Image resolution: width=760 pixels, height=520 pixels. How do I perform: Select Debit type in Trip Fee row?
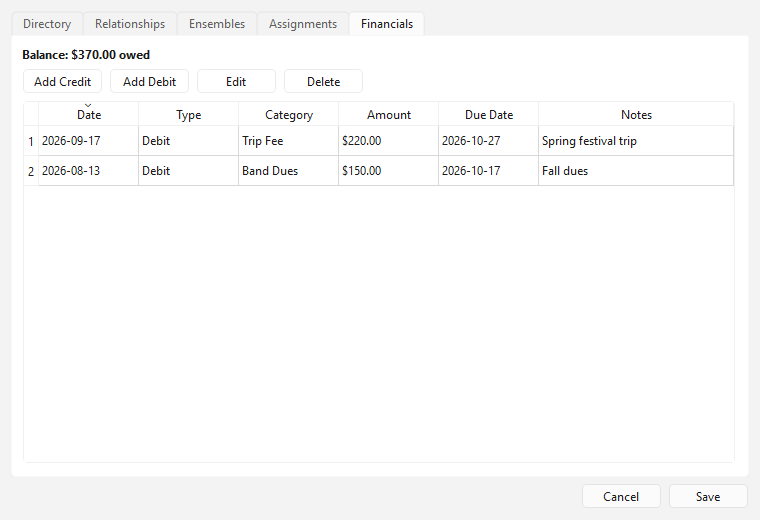(189, 141)
